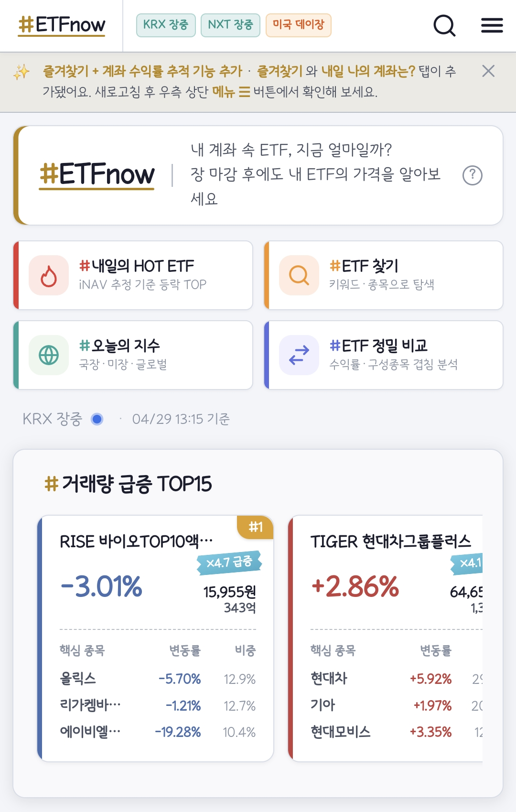Click the help question mark icon
The height and width of the screenshot is (812, 516).
point(472,175)
